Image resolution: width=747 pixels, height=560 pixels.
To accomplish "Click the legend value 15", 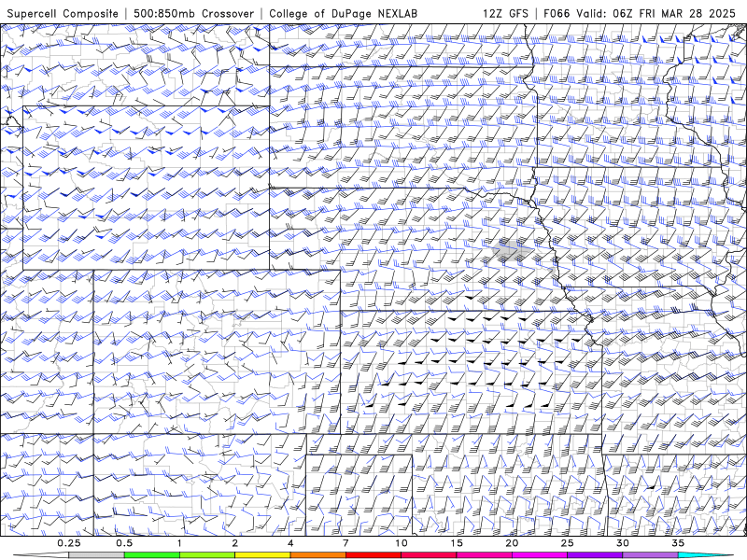I will pyautogui.click(x=457, y=543).
